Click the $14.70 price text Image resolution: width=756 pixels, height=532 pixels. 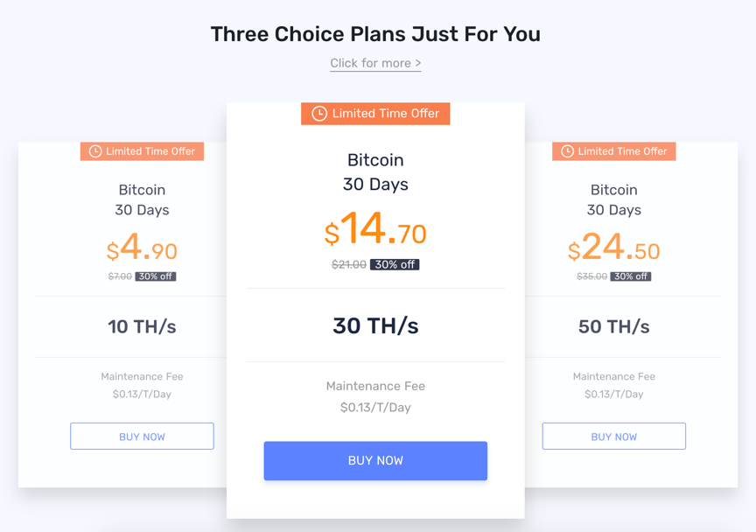(375, 230)
